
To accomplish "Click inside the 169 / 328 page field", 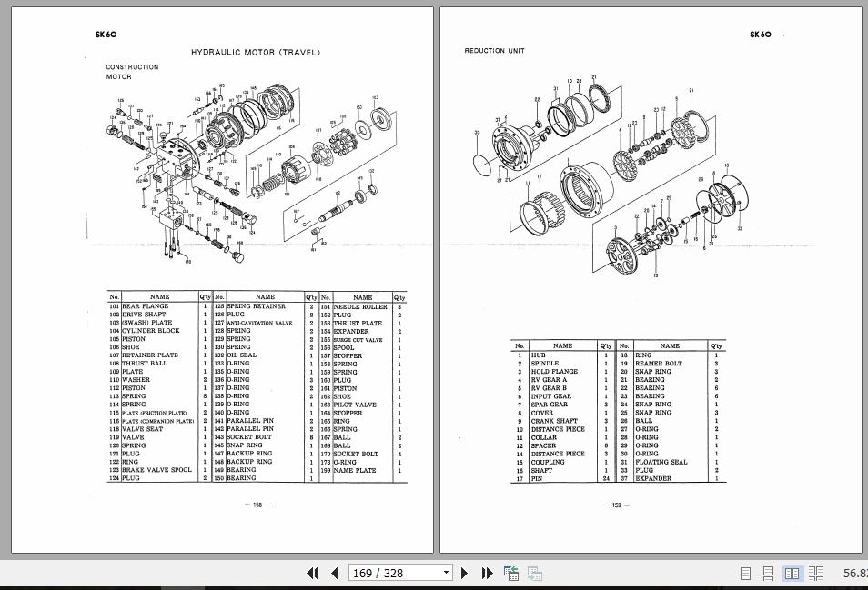I will coord(391,573).
